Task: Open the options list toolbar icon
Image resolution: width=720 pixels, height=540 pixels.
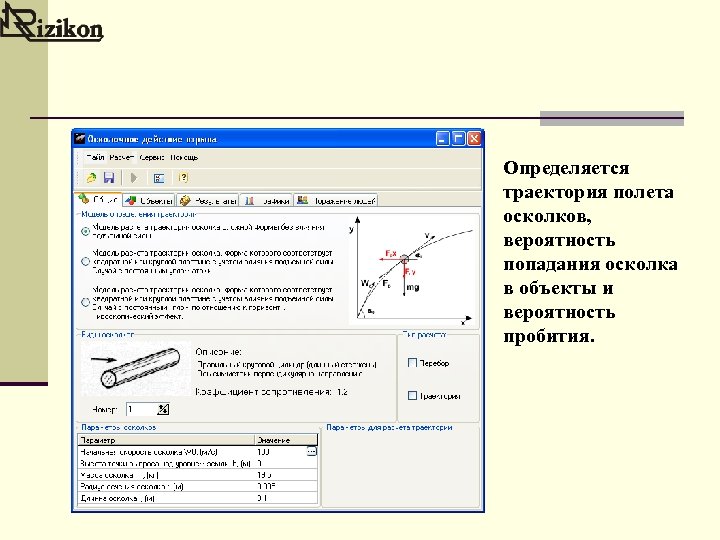Action: coord(159,178)
